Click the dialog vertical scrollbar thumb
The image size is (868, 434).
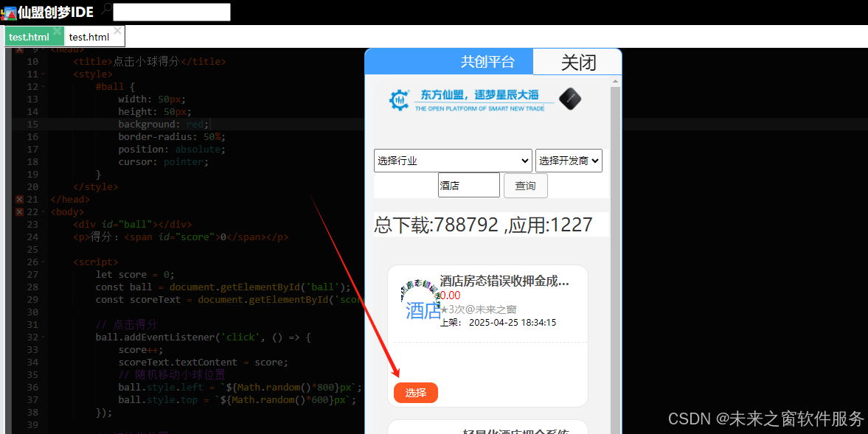615,260
